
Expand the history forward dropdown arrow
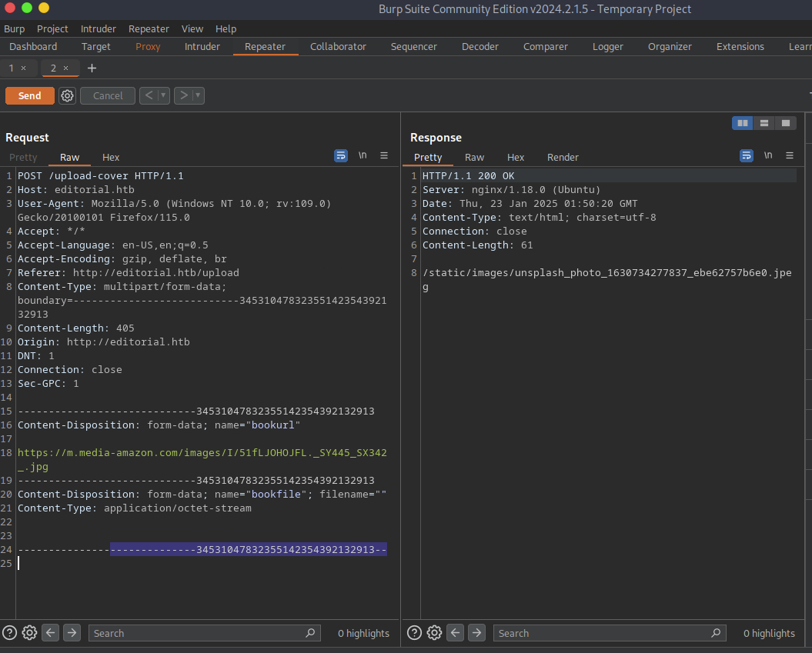coord(198,96)
